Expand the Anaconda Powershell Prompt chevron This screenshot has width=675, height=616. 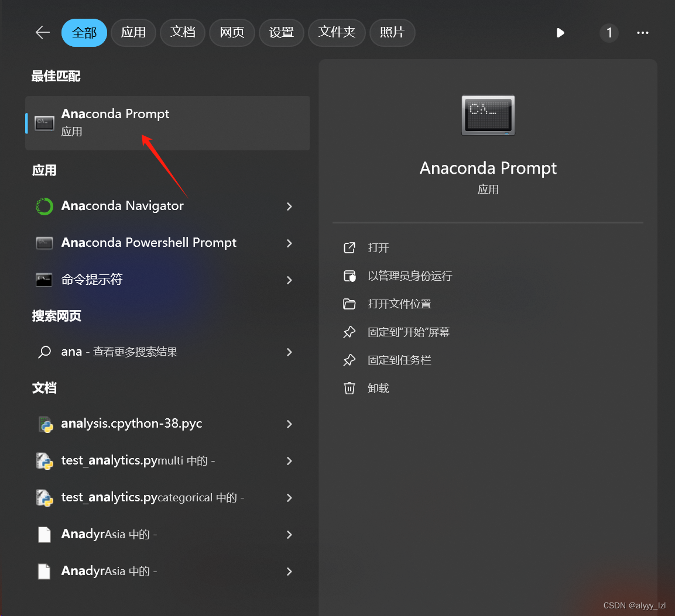coord(289,243)
